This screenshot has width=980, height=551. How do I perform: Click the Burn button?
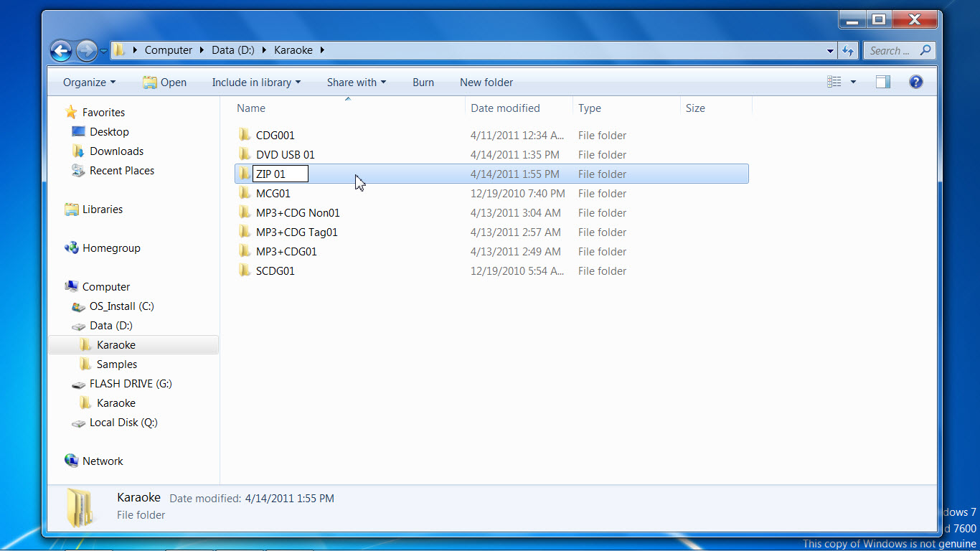423,82
